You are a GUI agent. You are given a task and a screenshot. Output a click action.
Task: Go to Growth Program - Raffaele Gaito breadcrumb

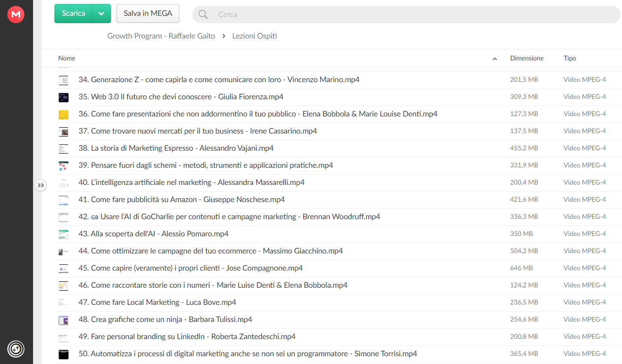tap(161, 36)
